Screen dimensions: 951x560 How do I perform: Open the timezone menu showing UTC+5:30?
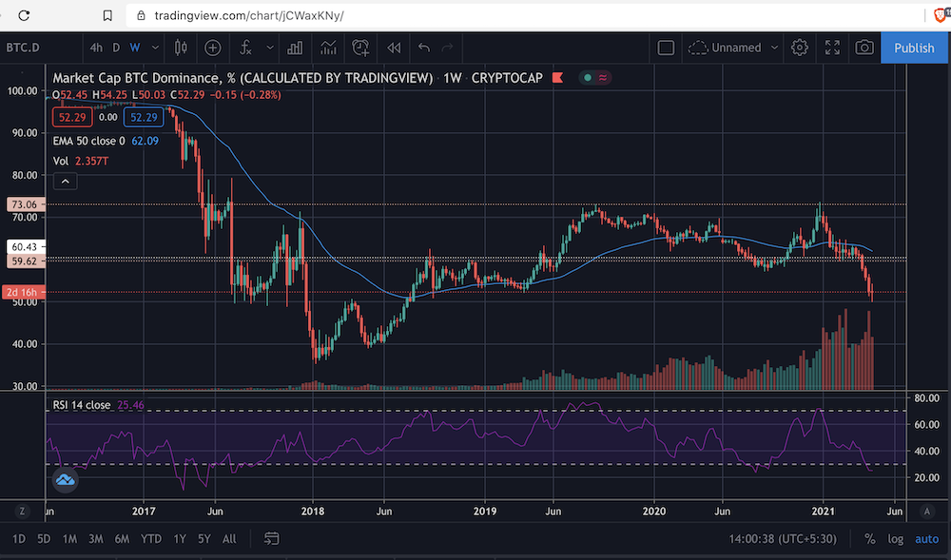click(x=783, y=538)
